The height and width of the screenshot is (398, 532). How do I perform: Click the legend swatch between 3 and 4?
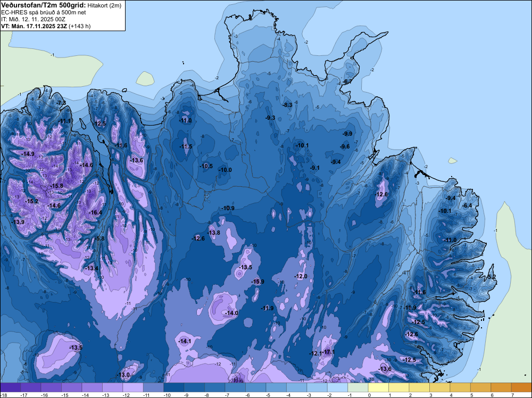[440, 387]
